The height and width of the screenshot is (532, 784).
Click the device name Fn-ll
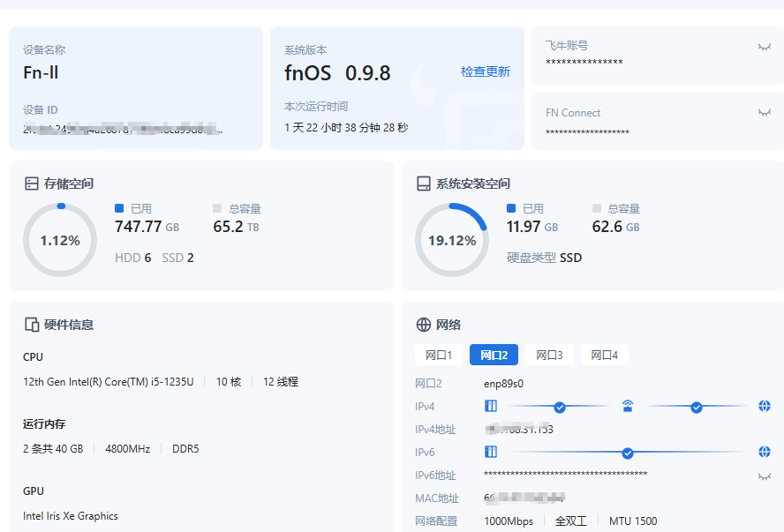(x=41, y=73)
